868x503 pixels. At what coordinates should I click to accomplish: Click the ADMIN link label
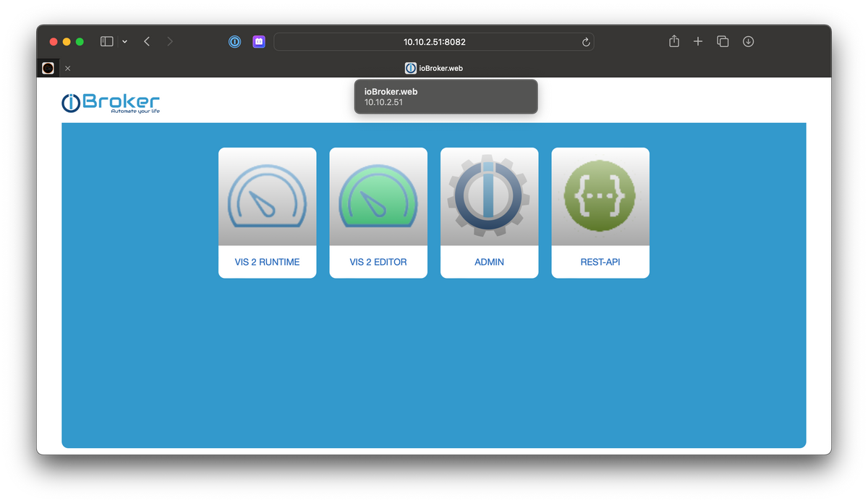point(489,262)
